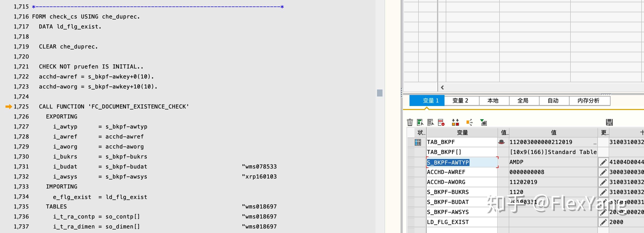This screenshot has height=233, width=644.
Task: Click the value AMDP
Action: click(x=516, y=162)
